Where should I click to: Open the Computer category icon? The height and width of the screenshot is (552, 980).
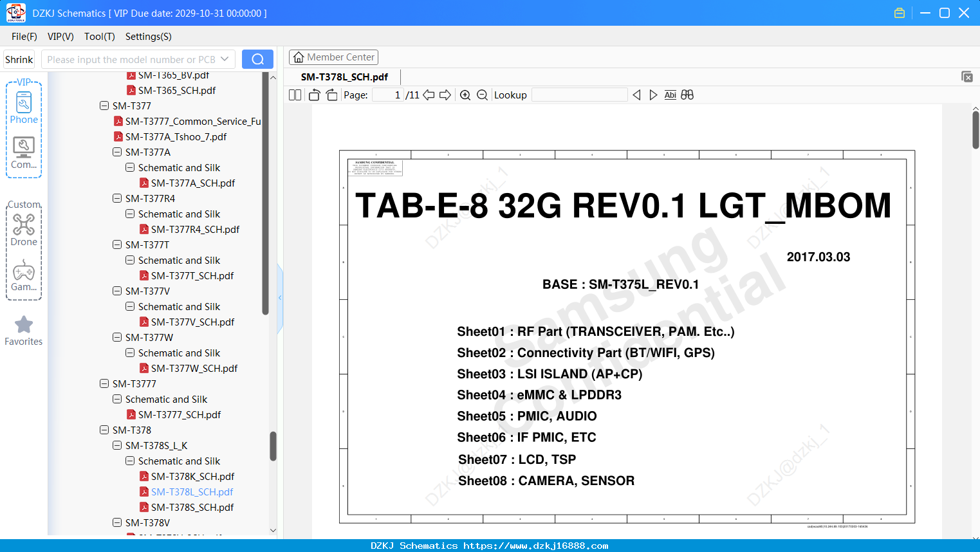pos(24,147)
